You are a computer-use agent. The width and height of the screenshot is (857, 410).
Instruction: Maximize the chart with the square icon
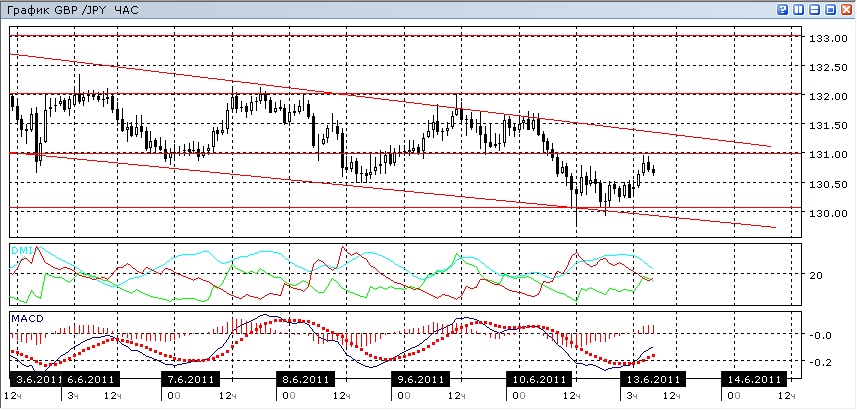830,9
